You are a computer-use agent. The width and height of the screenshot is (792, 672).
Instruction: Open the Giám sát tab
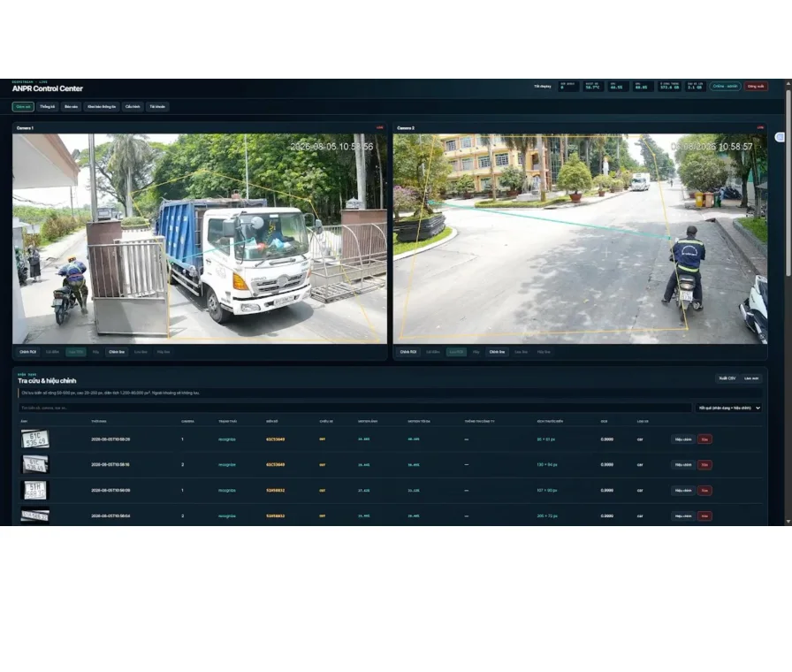(23, 107)
